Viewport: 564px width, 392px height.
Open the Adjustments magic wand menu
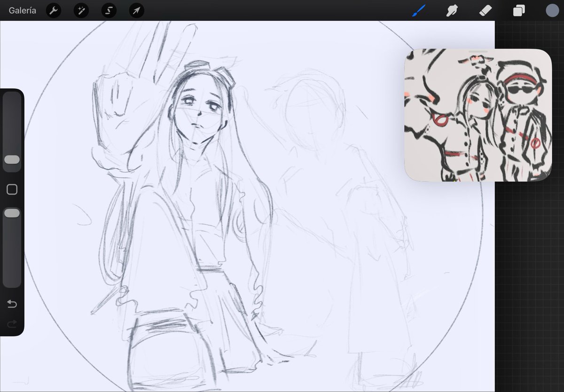coord(81,11)
